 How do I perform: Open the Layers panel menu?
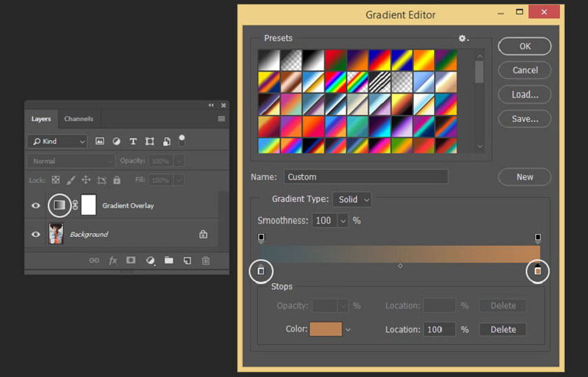(x=222, y=118)
